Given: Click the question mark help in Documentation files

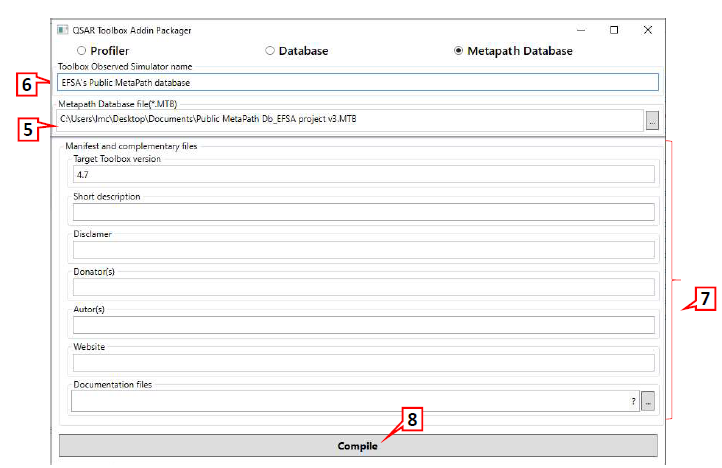Looking at the screenshot, I should click(634, 402).
